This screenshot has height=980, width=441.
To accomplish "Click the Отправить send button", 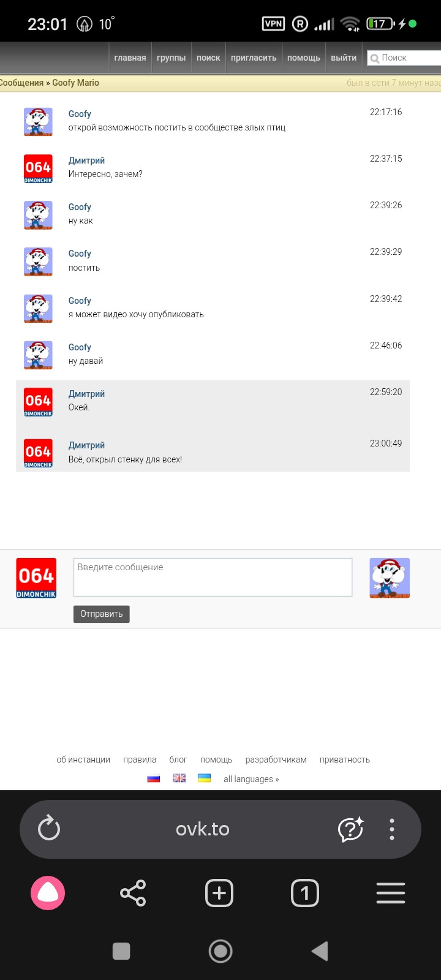I will (x=102, y=614).
